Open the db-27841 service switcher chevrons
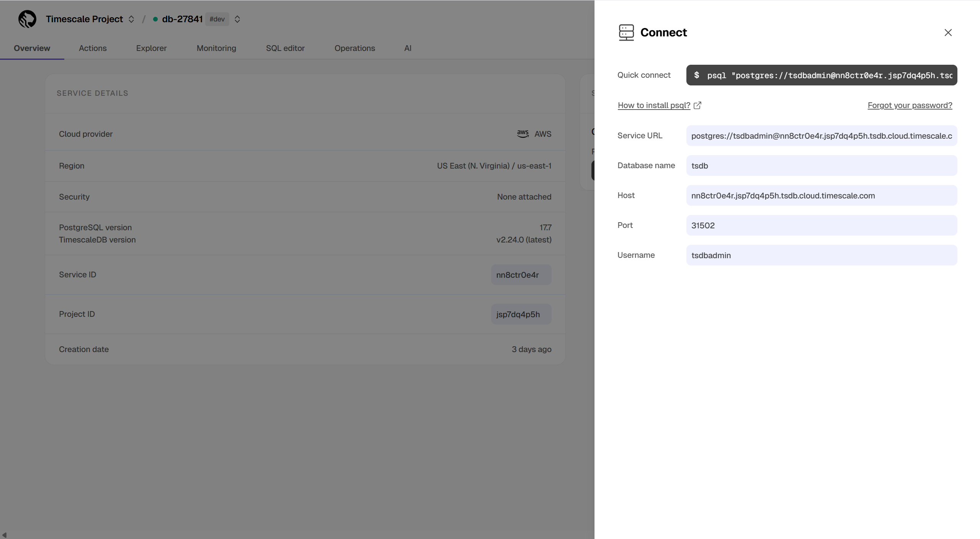This screenshot has height=539, width=980. [x=237, y=19]
